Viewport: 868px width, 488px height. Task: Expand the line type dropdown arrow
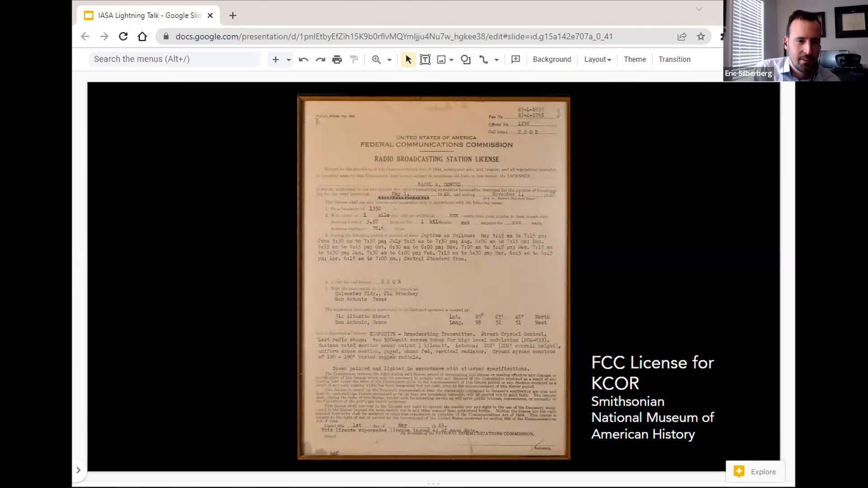pyautogui.click(x=496, y=60)
